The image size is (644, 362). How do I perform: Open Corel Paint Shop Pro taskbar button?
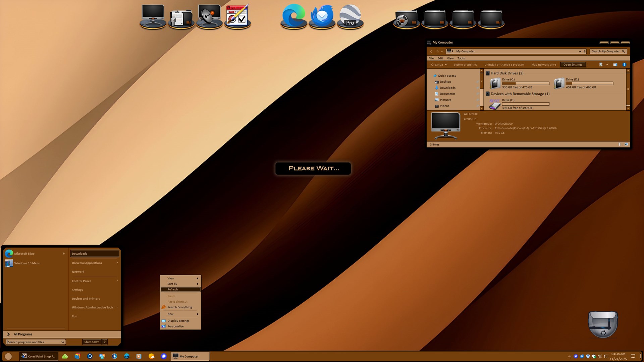39,356
